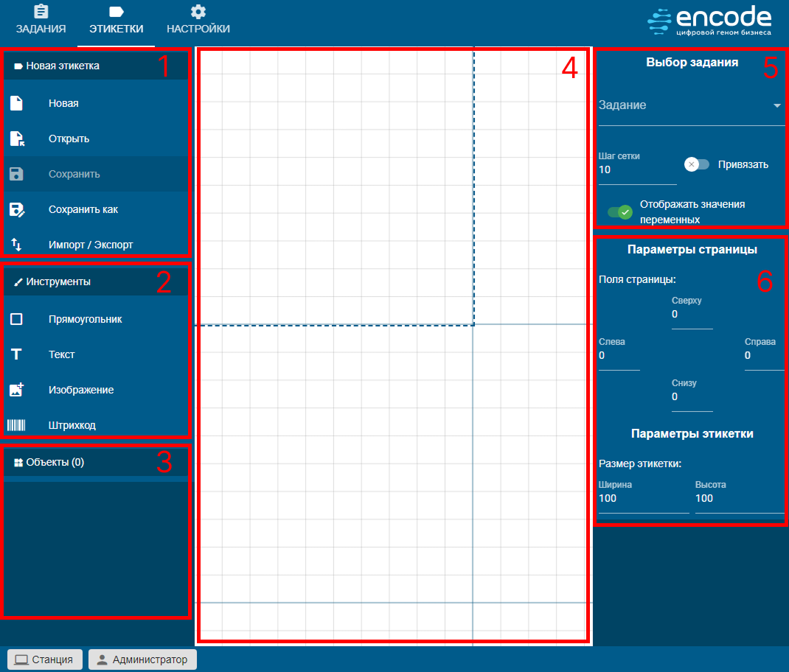Click the Открыть file icon
Screen dimensions: 789x672
[16, 139]
